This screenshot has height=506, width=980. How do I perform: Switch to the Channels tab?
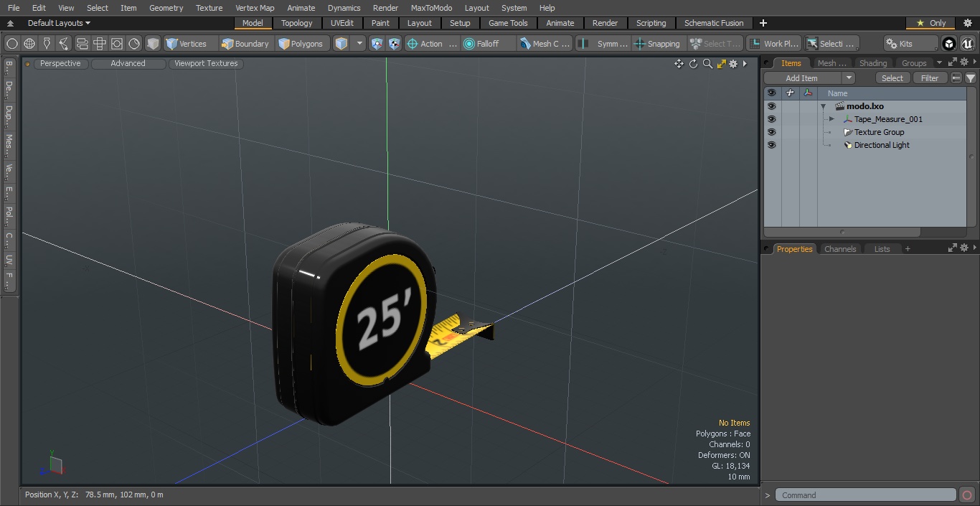(x=840, y=249)
